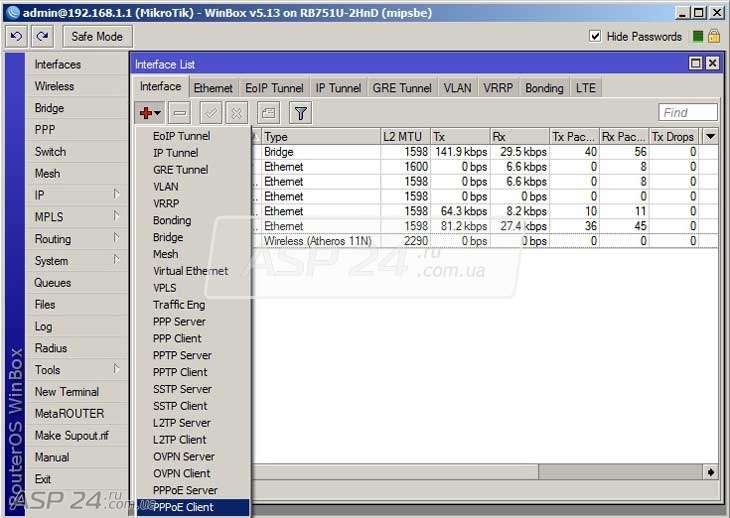Sort by the Tx Drops column header

pyautogui.click(x=674, y=136)
